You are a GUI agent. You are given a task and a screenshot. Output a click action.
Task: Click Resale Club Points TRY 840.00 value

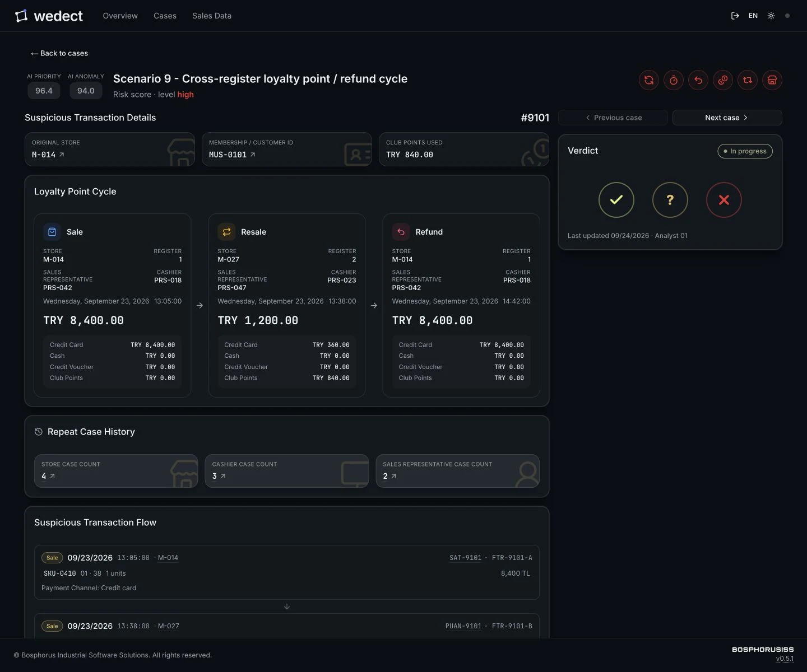pos(331,378)
